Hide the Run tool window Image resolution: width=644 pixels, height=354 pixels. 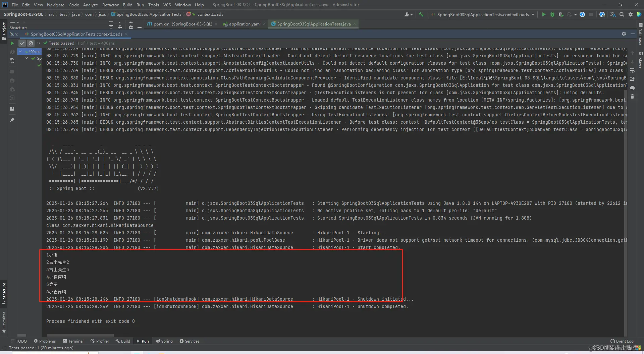633,34
